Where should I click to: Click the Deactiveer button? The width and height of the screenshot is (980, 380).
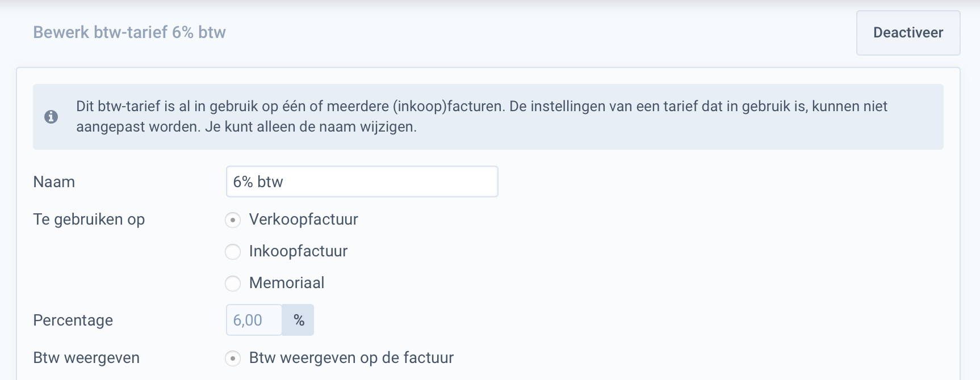[x=907, y=32]
